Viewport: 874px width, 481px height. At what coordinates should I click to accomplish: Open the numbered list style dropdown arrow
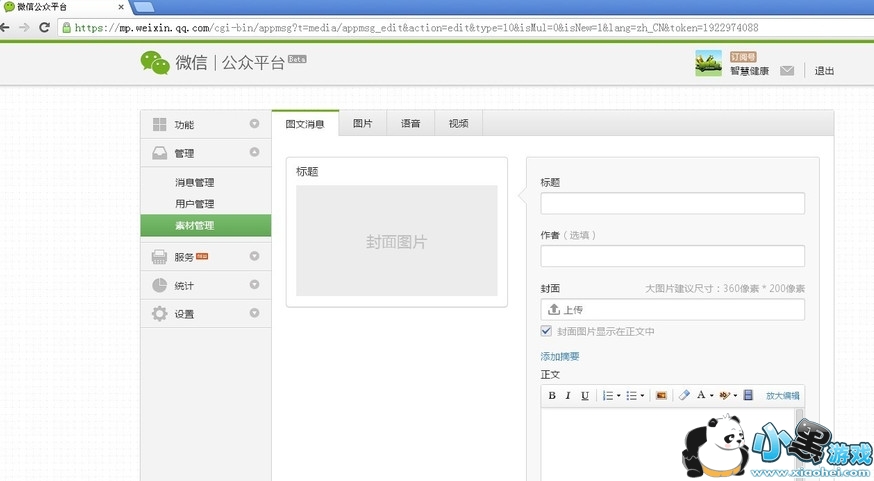(618, 396)
